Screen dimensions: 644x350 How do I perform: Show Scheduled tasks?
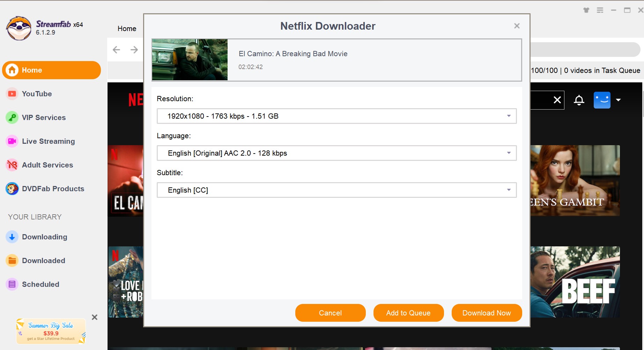(40, 284)
